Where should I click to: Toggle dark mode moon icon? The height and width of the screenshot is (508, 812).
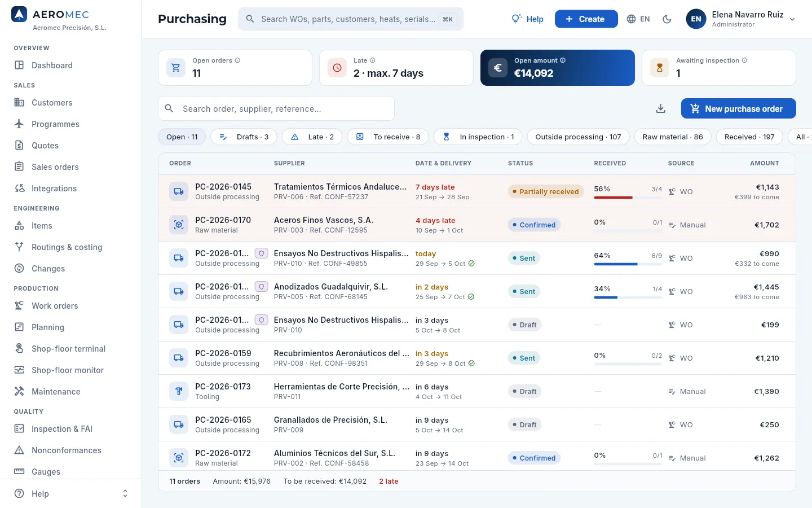coord(667,19)
